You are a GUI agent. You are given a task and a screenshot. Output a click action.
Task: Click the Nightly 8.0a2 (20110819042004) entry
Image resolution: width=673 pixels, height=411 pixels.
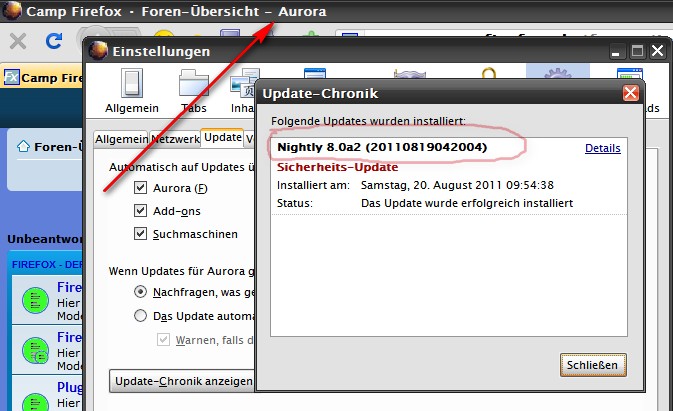click(x=382, y=147)
